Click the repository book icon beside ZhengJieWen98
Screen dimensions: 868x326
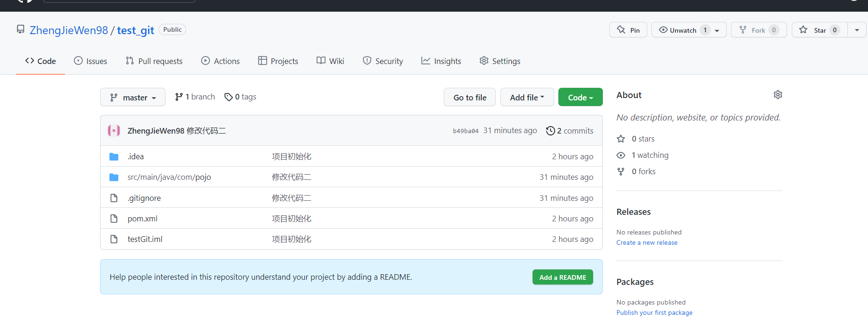(x=21, y=29)
